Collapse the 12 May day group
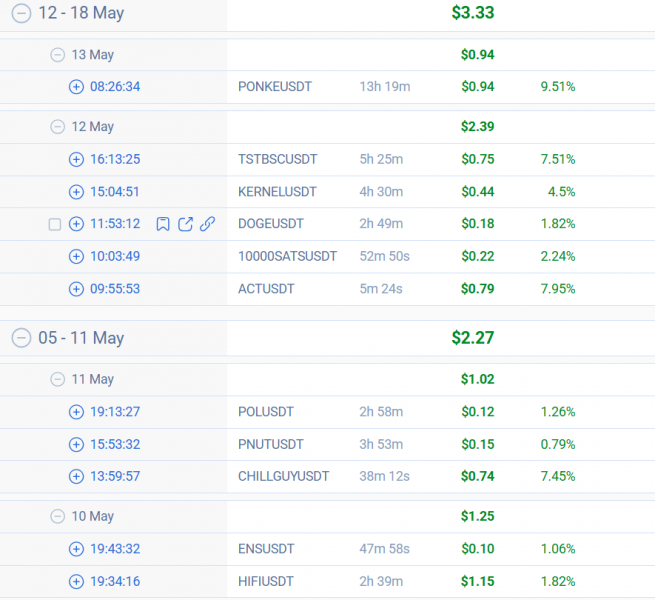 (x=58, y=127)
